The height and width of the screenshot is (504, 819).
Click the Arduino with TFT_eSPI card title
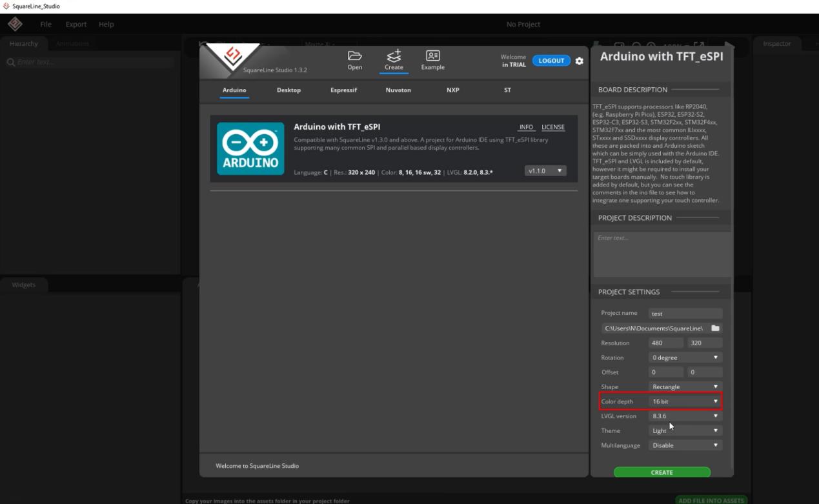pos(337,127)
